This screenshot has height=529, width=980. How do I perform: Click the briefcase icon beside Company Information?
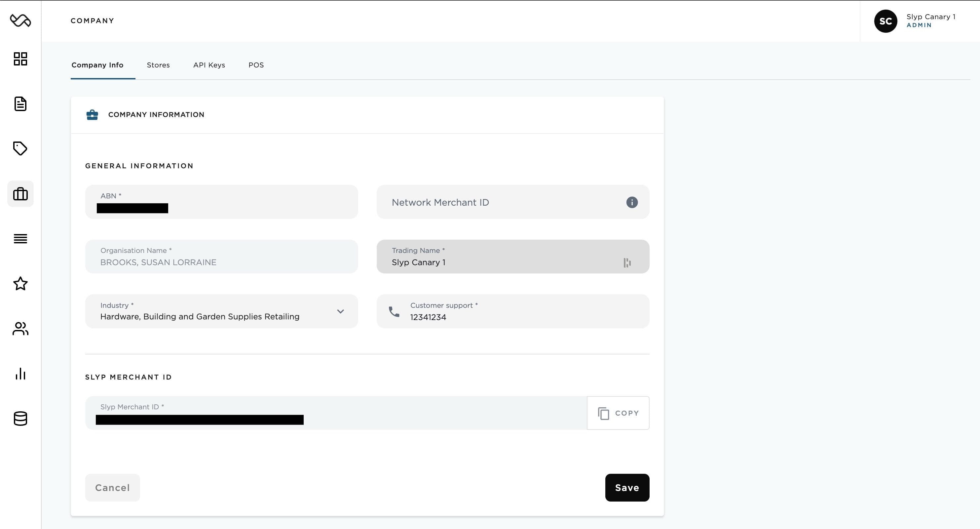point(92,114)
